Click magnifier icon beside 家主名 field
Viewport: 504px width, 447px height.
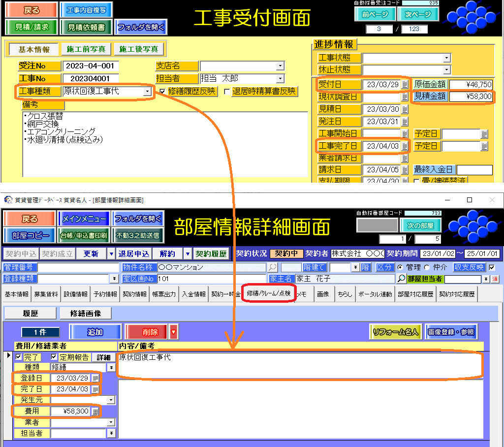402,279
